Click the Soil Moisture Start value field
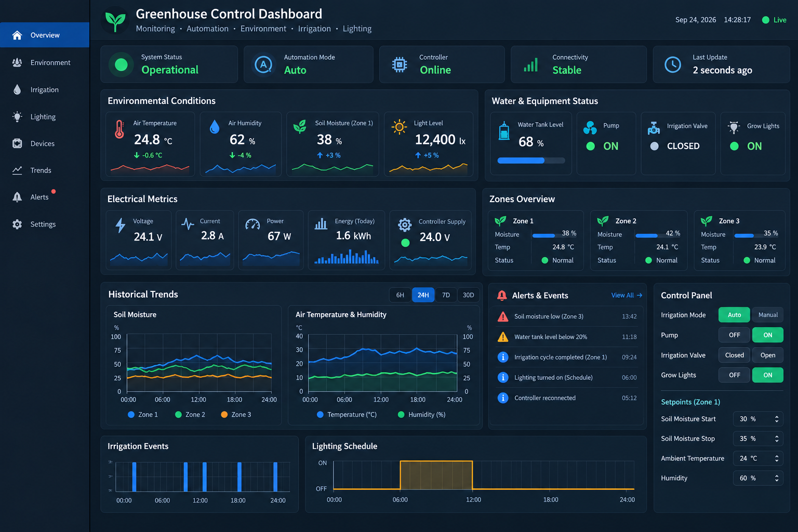The width and height of the screenshot is (798, 532). pyautogui.click(x=758, y=419)
